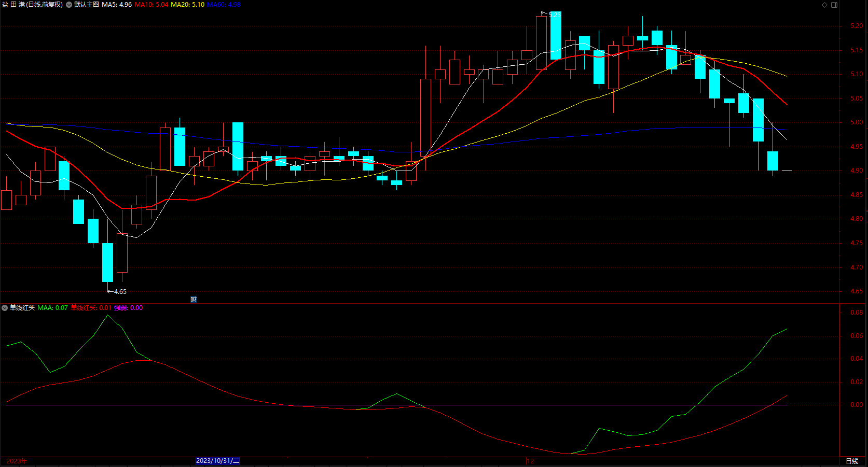Select the MA5: 4.96 legend value
Screen dimensions: 868x467
[x=117, y=5]
